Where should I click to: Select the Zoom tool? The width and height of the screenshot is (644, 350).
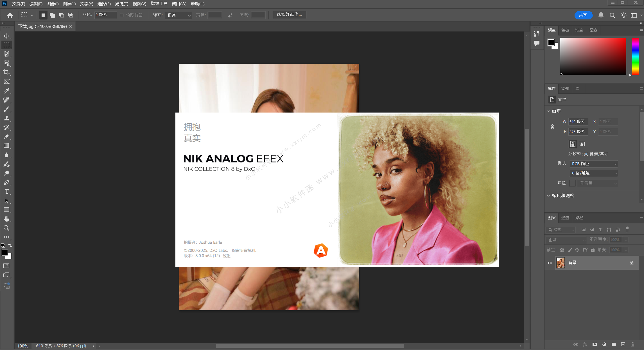(6, 228)
